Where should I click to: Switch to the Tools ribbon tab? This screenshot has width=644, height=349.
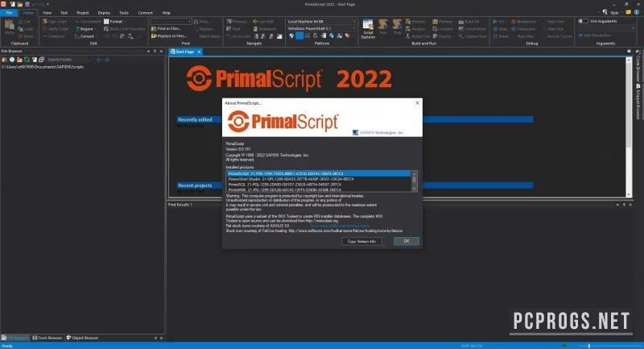pyautogui.click(x=124, y=13)
